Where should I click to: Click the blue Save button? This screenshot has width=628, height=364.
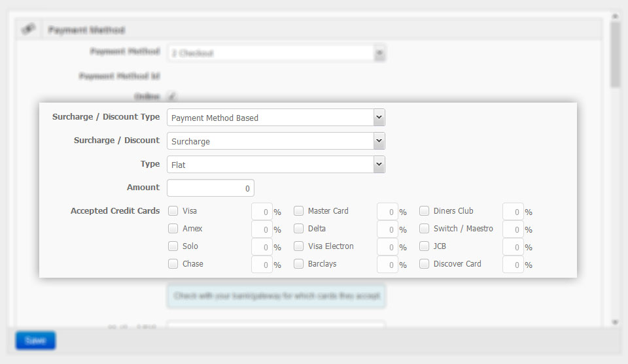[35, 340]
